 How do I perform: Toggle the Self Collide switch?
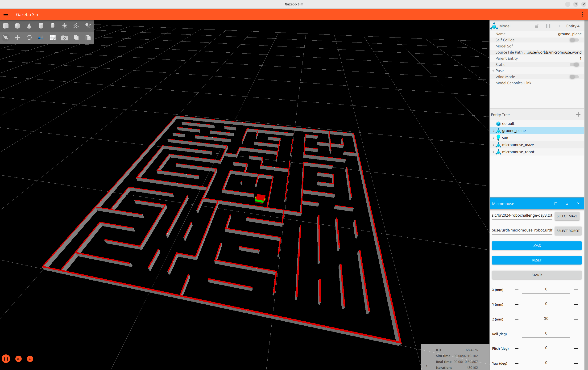click(x=574, y=40)
